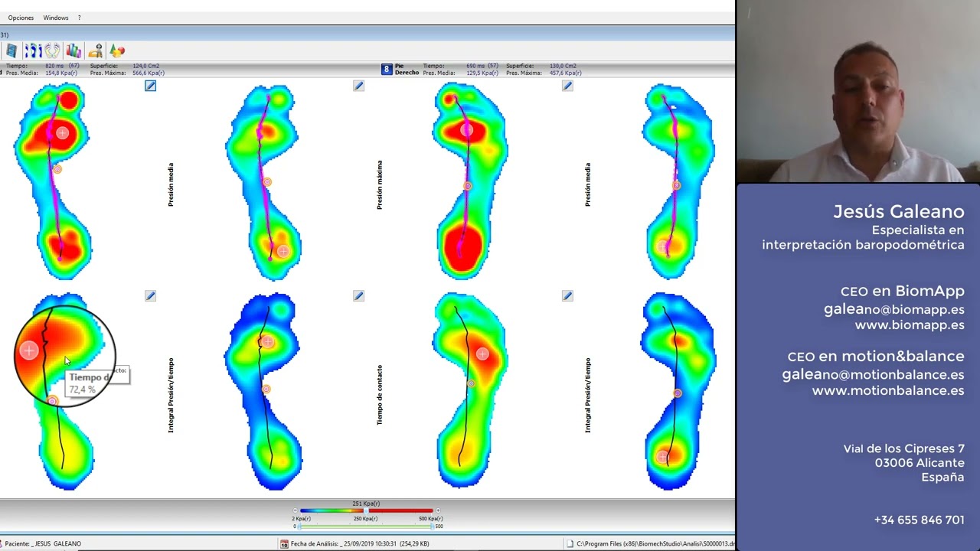Select rightmost foot map in bottom row

click(x=678, y=391)
